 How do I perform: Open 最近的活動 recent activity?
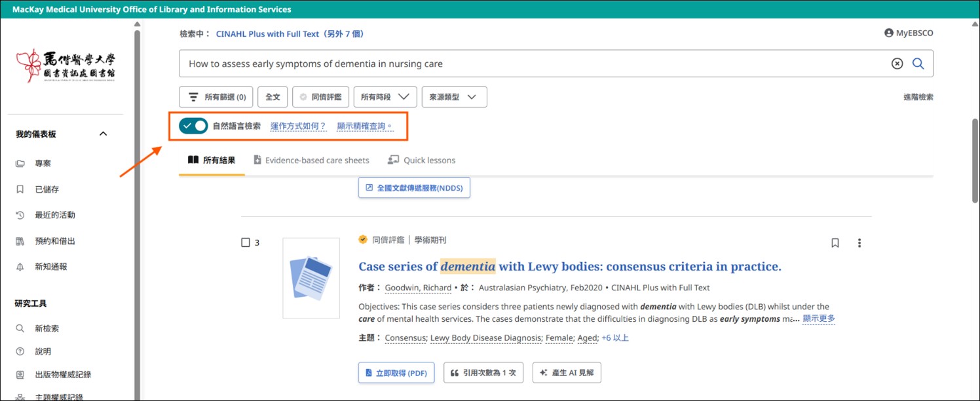click(x=54, y=215)
